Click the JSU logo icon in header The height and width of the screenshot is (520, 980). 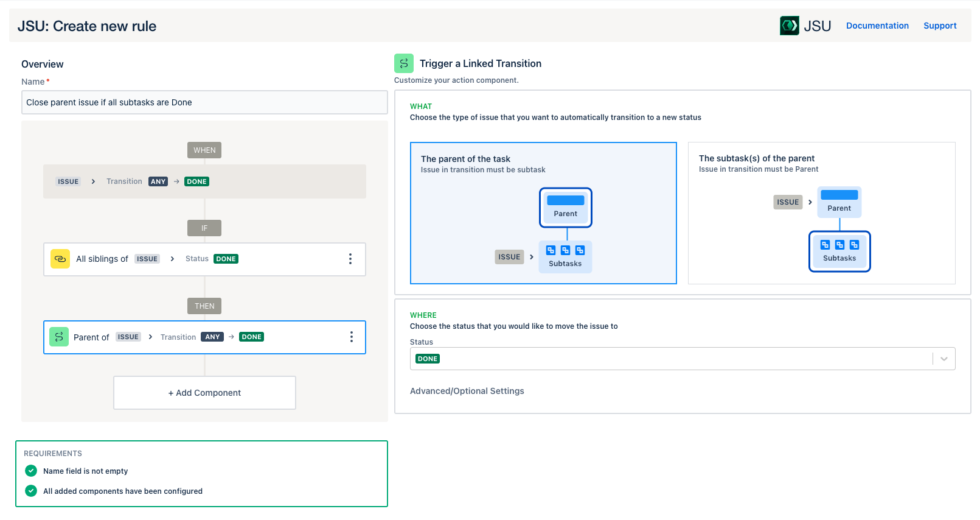tap(790, 26)
